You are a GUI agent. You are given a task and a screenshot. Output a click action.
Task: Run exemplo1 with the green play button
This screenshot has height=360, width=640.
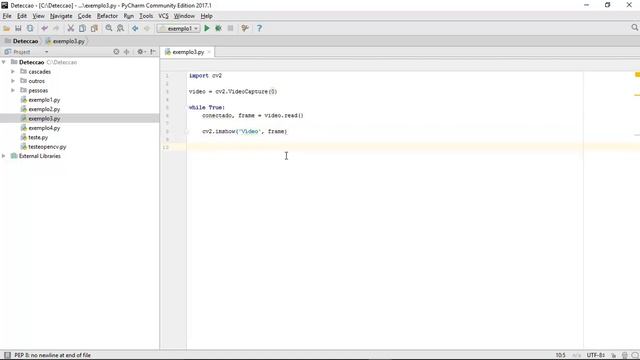click(207, 28)
